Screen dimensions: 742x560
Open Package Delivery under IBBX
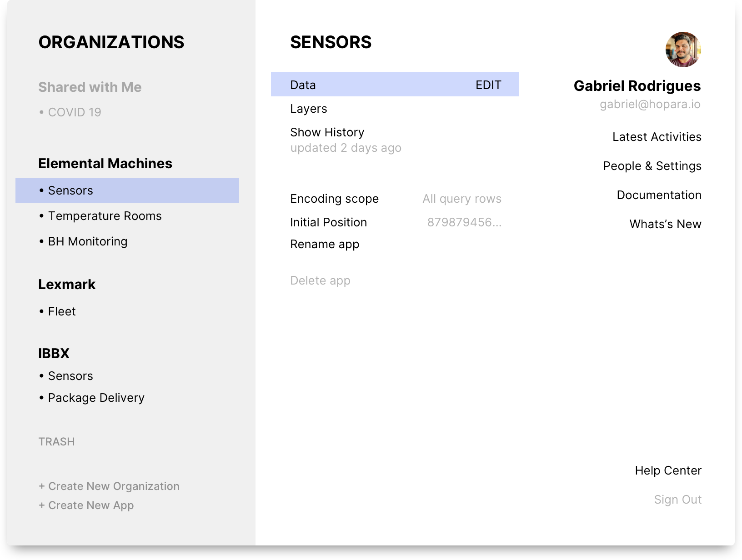point(96,398)
